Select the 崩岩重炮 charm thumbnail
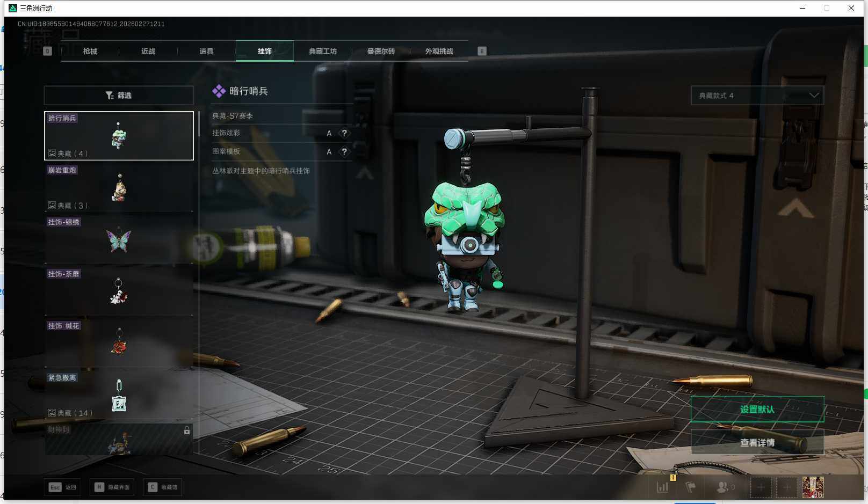 [119, 188]
